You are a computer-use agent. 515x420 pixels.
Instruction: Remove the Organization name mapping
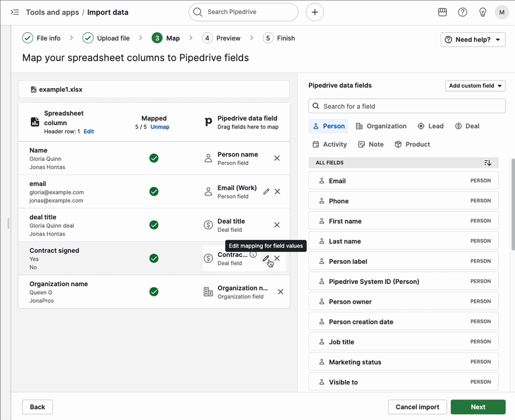[x=280, y=292]
